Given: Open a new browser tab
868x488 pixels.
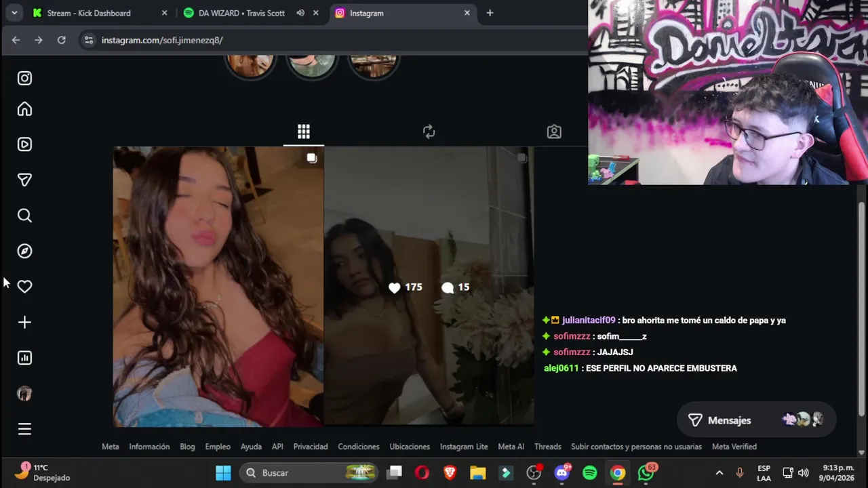Looking at the screenshot, I should click(490, 13).
